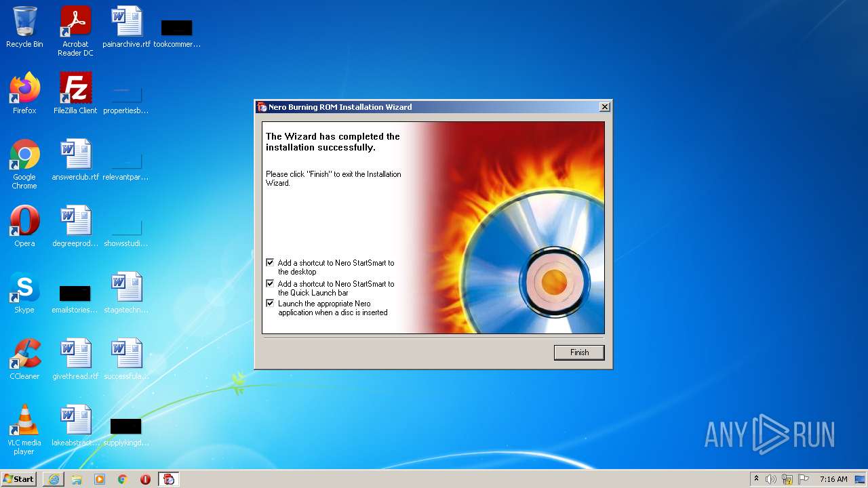Click the Nero wizard title bar icon
This screenshot has width=868, height=488.
262,107
